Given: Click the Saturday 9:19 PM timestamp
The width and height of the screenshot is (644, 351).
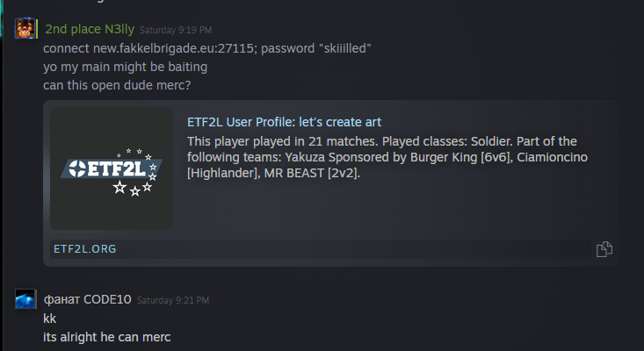Looking at the screenshot, I should click(176, 30).
